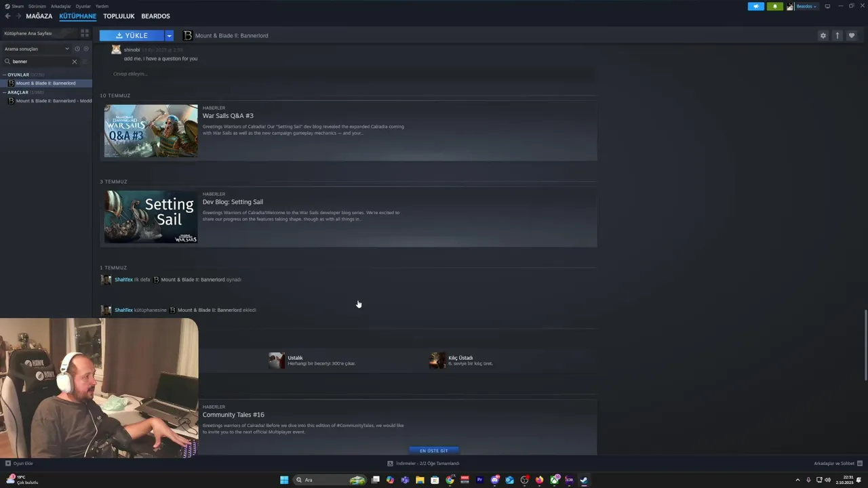The image size is (868, 488).
Task: Open Discord from the taskbar
Action: (x=495, y=480)
